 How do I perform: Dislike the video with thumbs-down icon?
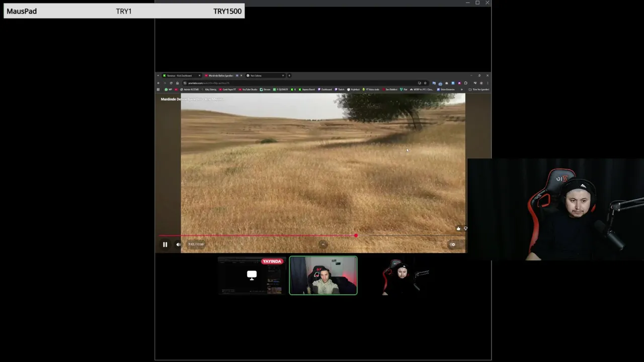click(465, 229)
